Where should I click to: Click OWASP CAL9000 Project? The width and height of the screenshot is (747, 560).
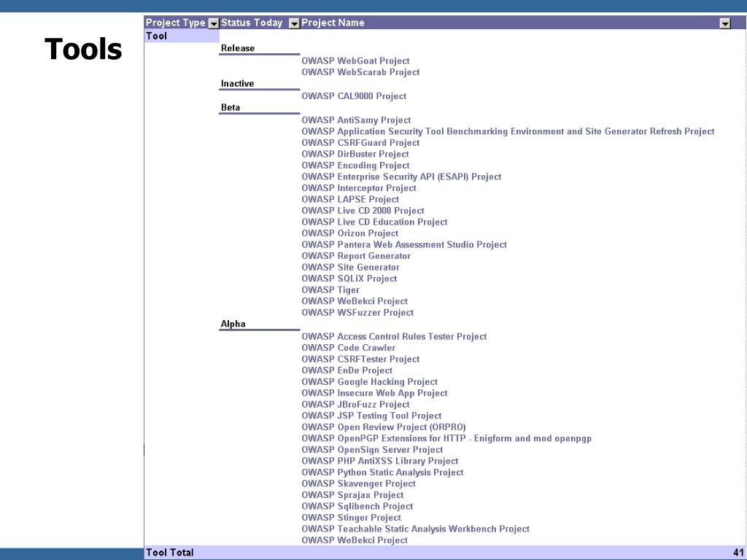point(354,96)
